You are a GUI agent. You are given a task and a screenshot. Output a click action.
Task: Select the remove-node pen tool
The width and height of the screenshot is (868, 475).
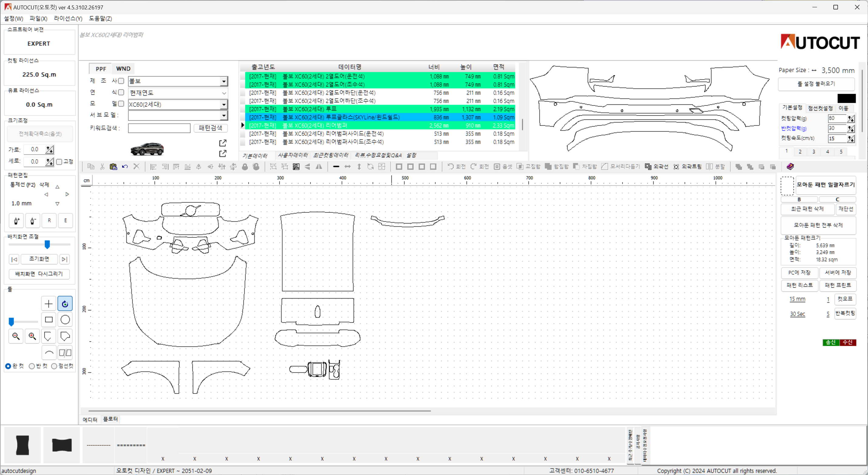click(x=33, y=221)
